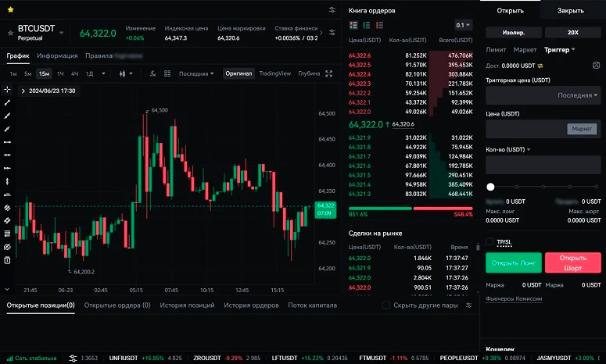Screen dimensions: 606x364
Task: Expand the 0.1 price grouping dropdown
Action: pyautogui.click(x=464, y=25)
